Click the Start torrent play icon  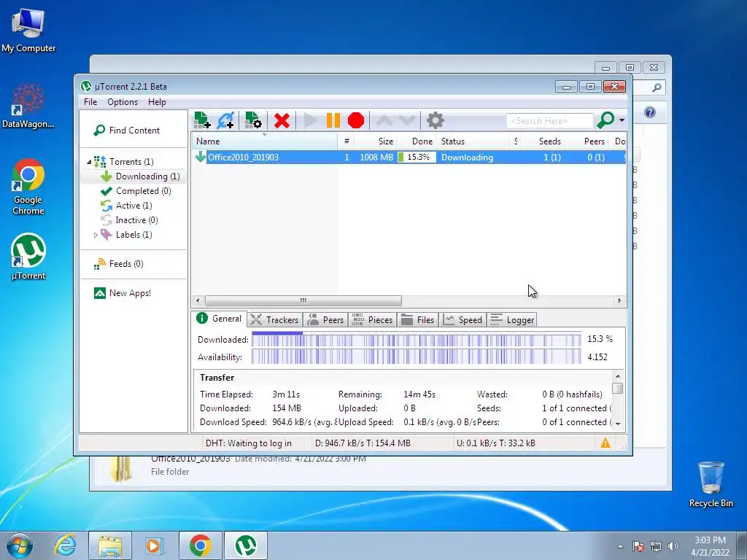click(x=310, y=120)
